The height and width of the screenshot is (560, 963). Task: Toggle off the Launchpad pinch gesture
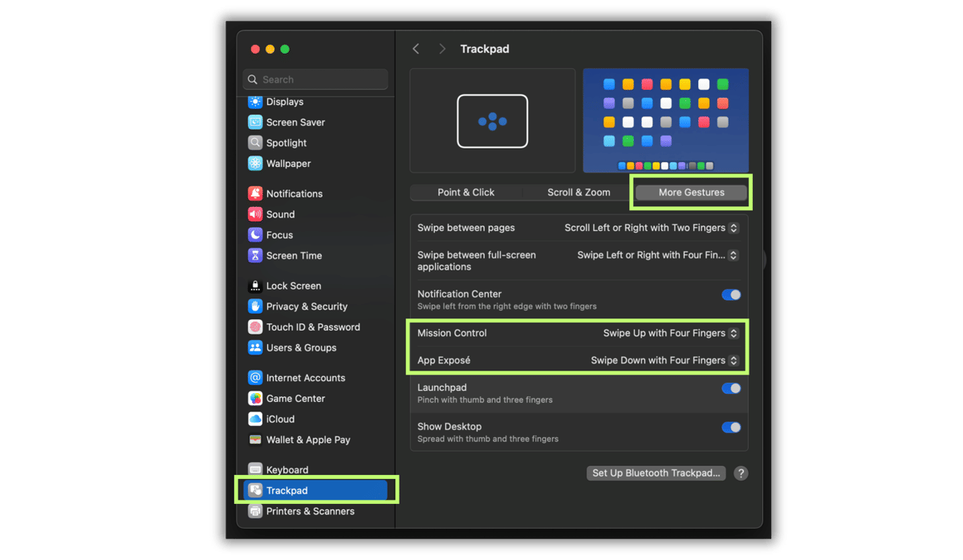[x=730, y=388]
